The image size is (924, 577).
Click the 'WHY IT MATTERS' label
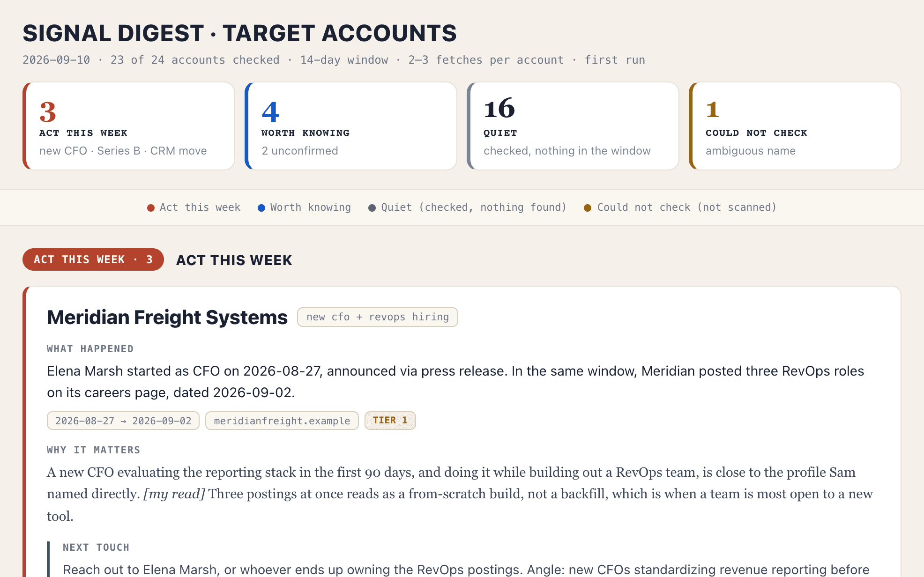(x=94, y=450)
